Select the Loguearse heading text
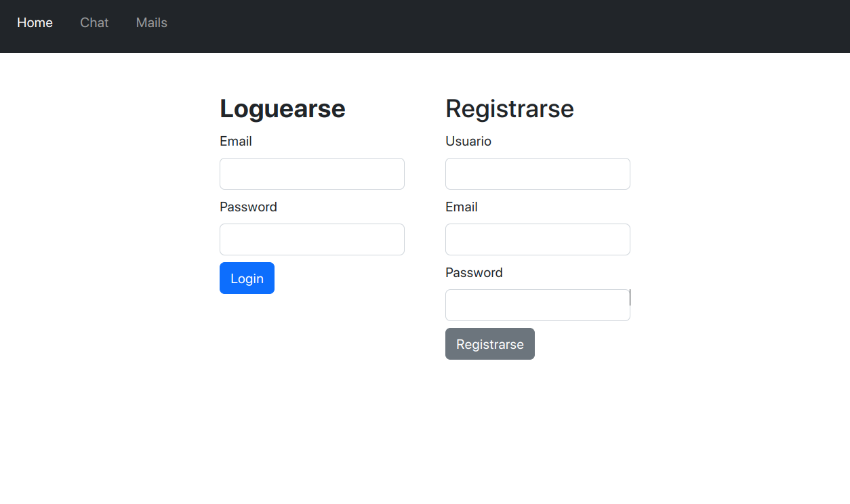The image size is (850, 504). pyautogui.click(x=282, y=108)
